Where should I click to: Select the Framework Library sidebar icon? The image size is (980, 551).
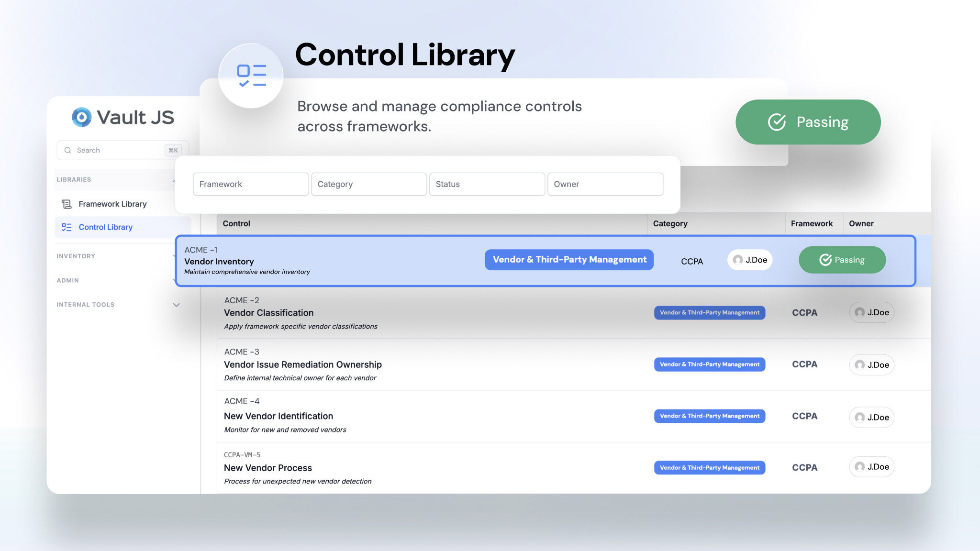[67, 204]
